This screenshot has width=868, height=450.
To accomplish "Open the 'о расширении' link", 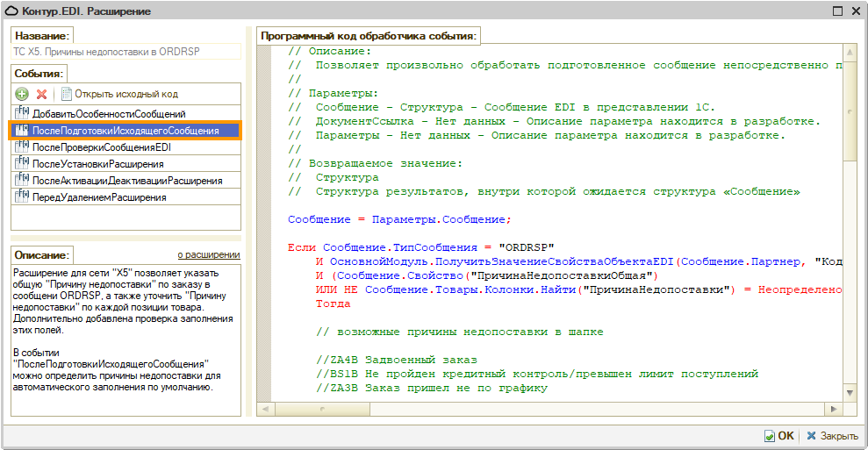I will [209, 254].
